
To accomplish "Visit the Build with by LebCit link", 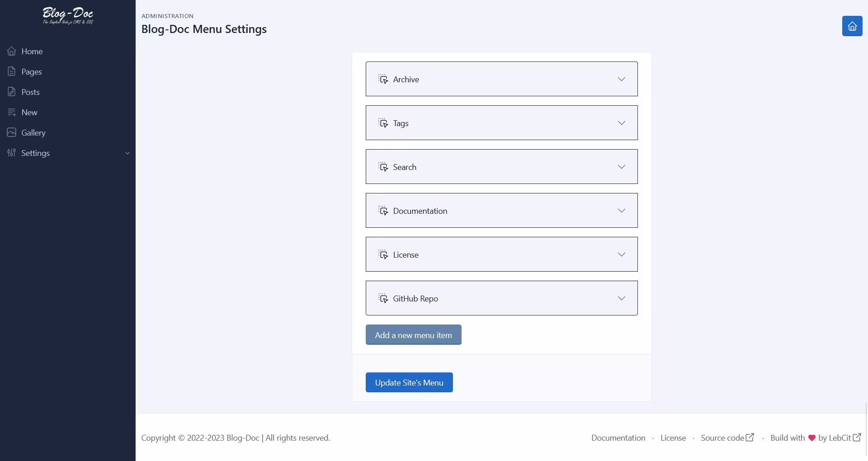I will pos(816,437).
